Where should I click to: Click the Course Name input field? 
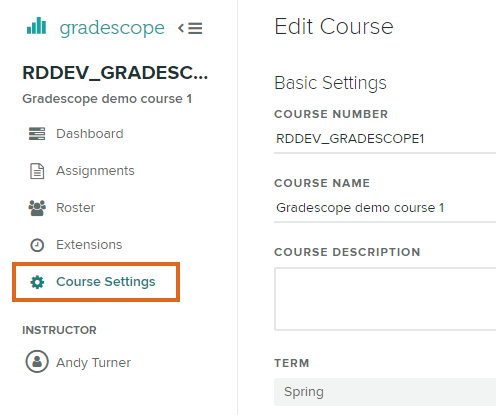click(x=385, y=208)
